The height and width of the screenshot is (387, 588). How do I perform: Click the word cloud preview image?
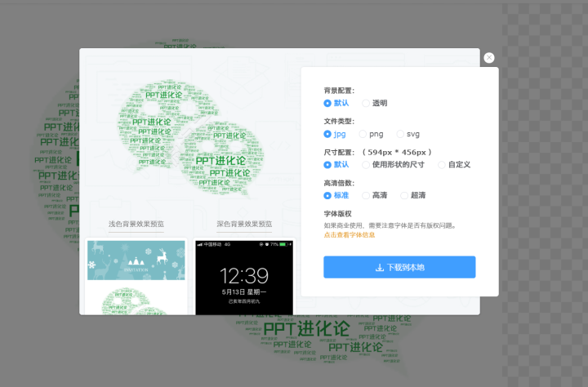(x=190, y=138)
